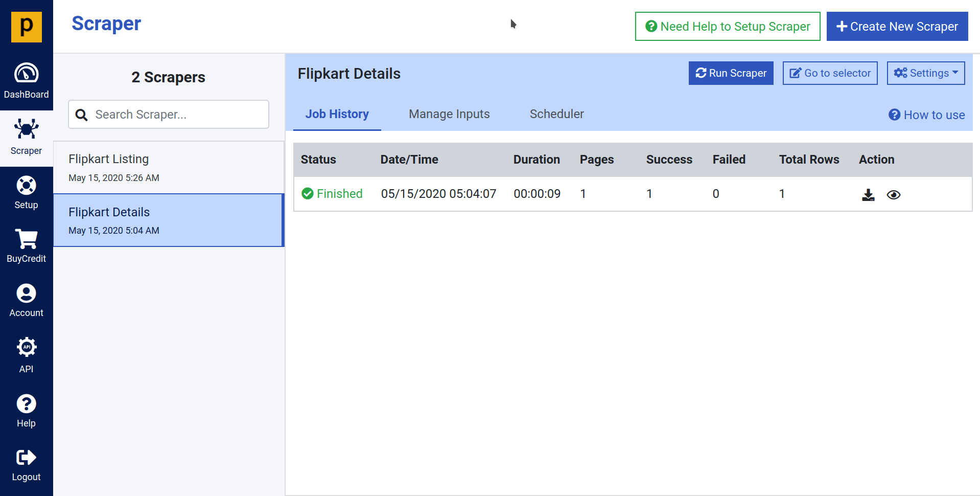This screenshot has height=496, width=980.
Task: Go to Account profile icon
Action: (x=26, y=294)
